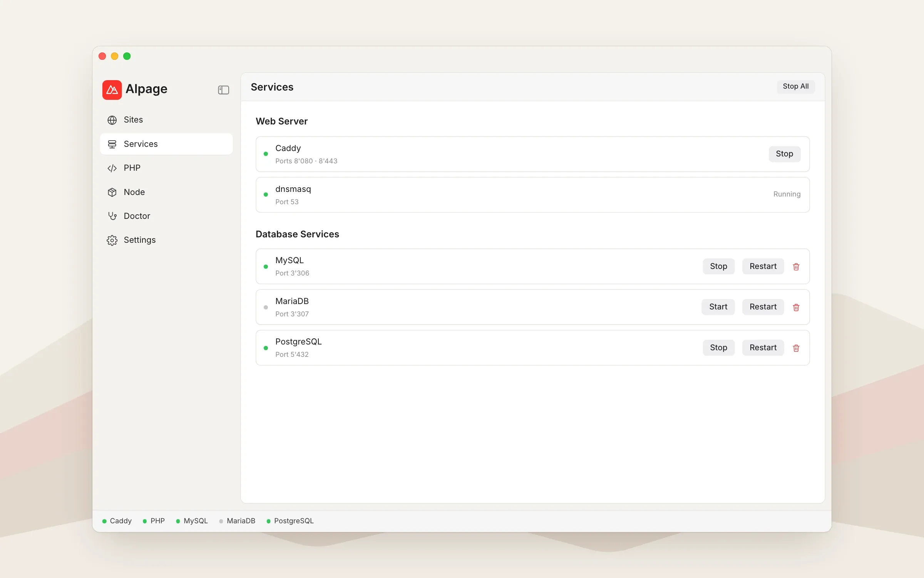Click the cube icon beside Node
Image resolution: width=924 pixels, height=578 pixels.
[112, 192]
